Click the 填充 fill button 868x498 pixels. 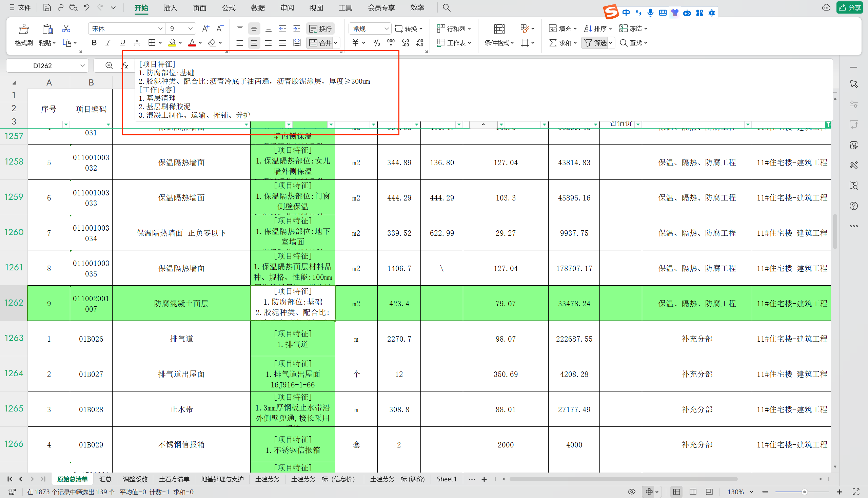point(563,29)
